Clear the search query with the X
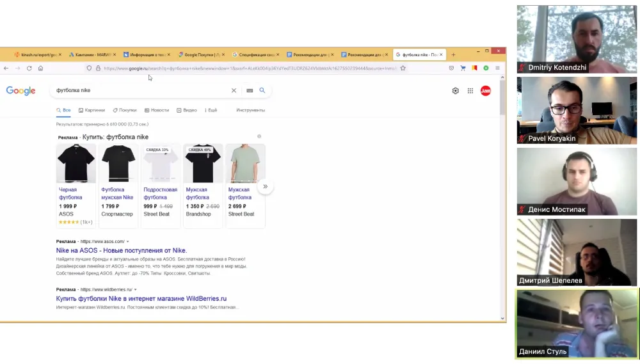 click(234, 91)
